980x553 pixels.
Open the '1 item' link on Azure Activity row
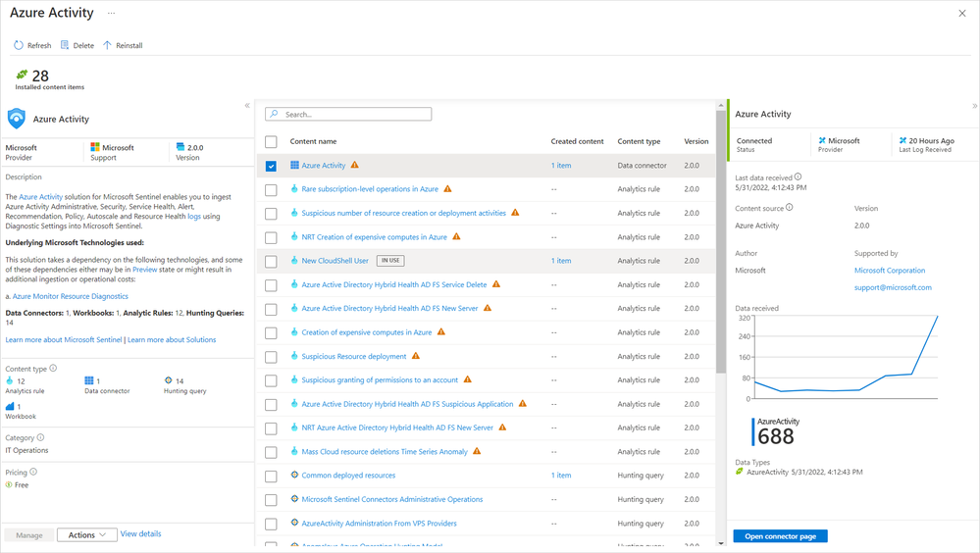point(560,166)
